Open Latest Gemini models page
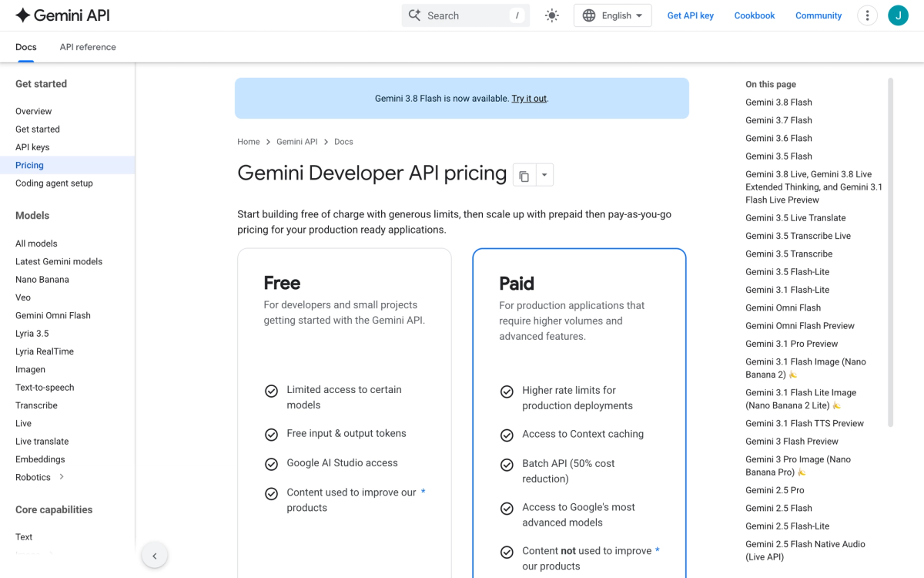 coord(59,261)
